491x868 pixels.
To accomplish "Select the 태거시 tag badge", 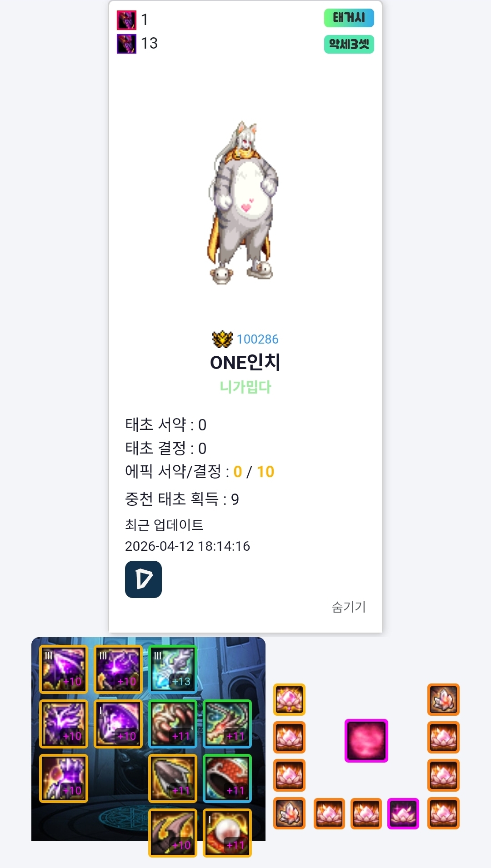I will 349,18.
